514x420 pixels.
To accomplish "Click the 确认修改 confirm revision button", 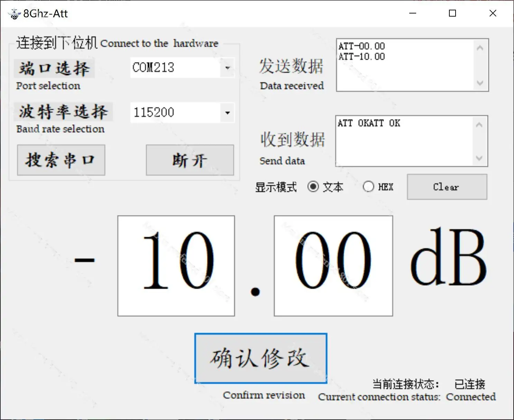I will click(x=261, y=358).
